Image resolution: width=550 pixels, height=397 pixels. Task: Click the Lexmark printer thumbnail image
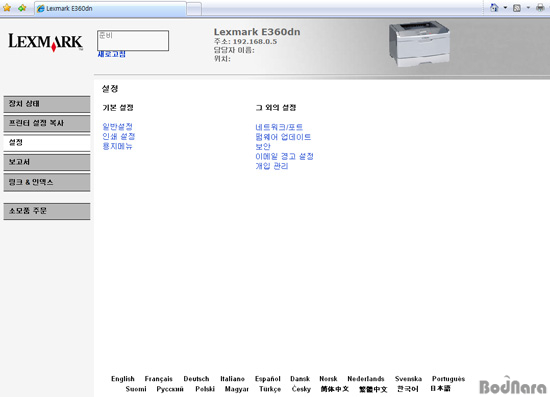click(x=419, y=44)
